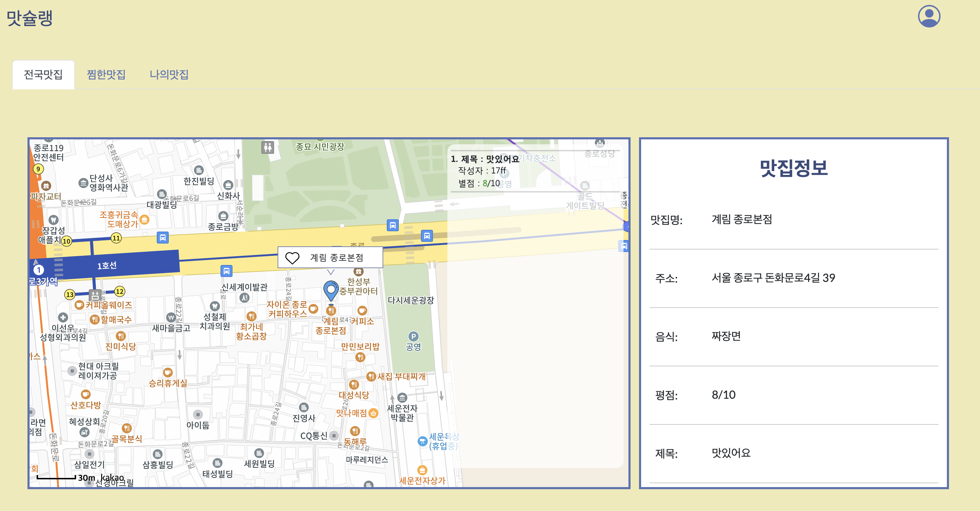Click the 세운전자박물관 museum icon

point(402,398)
